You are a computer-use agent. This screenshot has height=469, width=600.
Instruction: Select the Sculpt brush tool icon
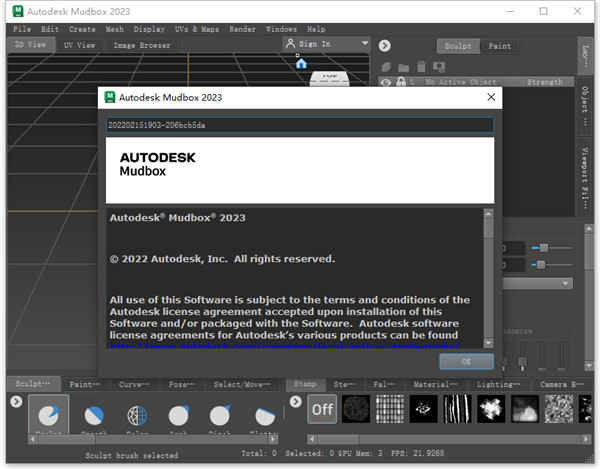pos(49,415)
